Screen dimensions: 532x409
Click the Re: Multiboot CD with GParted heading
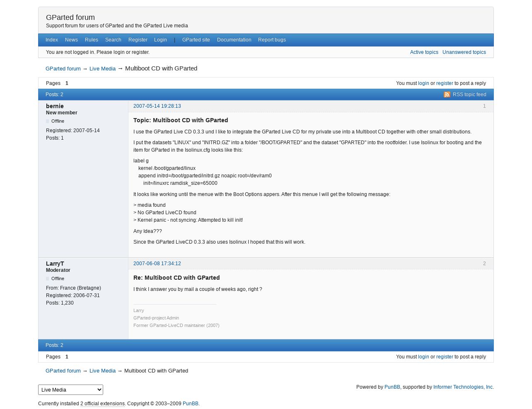point(177,278)
